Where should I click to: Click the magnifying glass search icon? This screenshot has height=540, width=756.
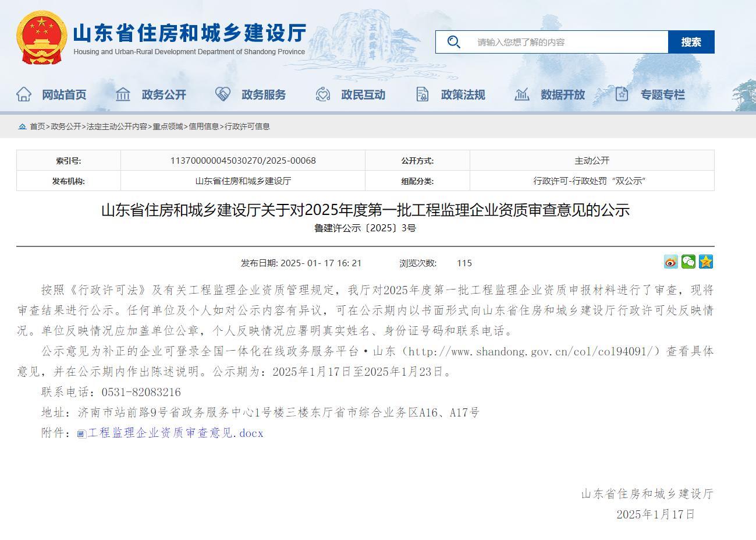pos(453,42)
